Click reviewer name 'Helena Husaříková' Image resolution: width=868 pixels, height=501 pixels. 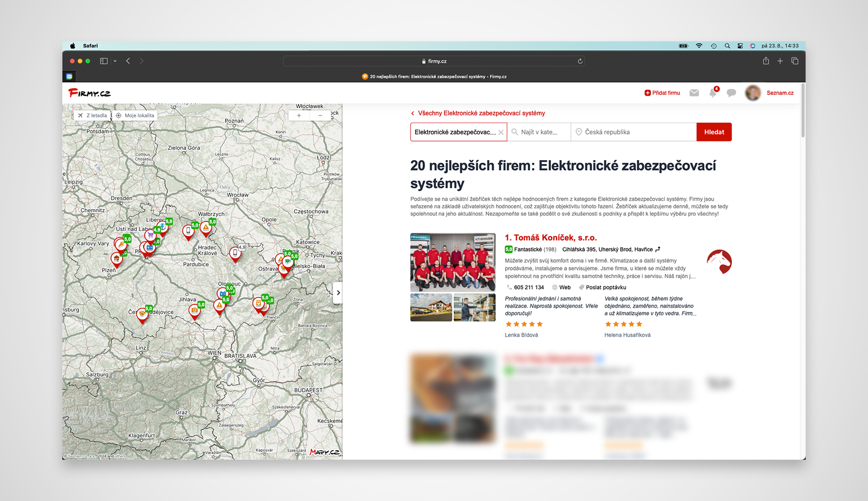tap(628, 335)
